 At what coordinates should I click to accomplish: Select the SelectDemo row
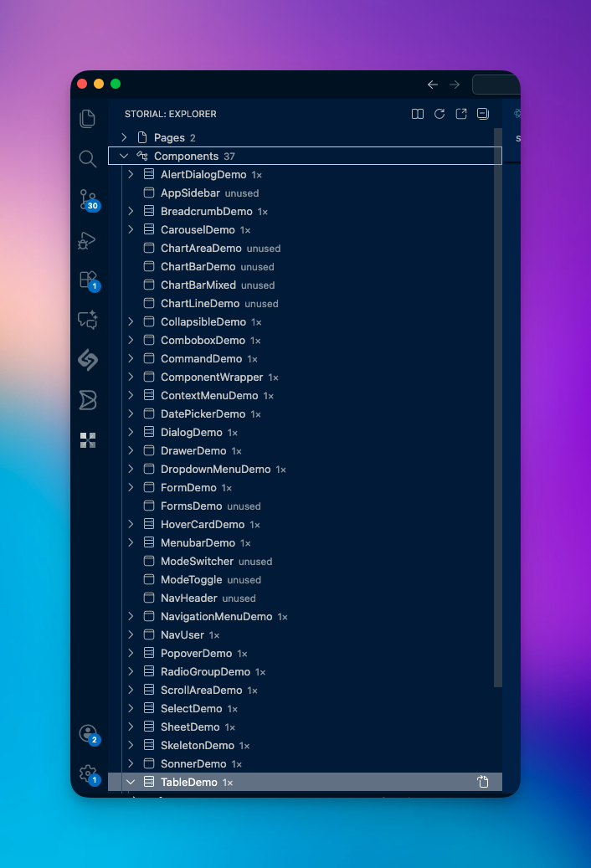coord(305,708)
